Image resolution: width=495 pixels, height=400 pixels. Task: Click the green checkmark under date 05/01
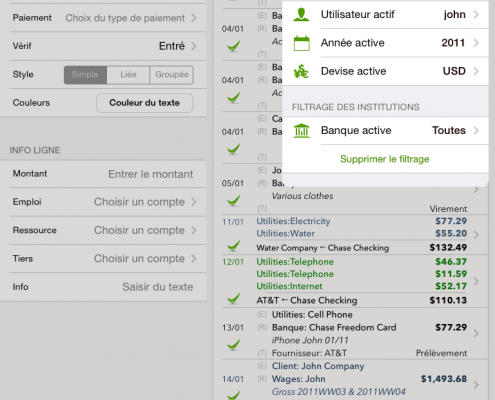pos(233,200)
